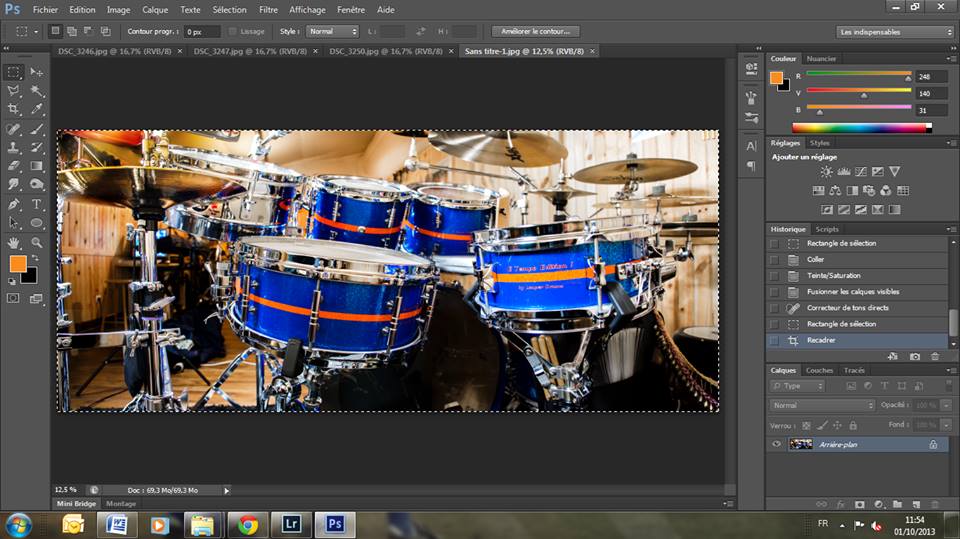Select the Magic Wand tool
The image size is (960, 539).
[x=37, y=90]
